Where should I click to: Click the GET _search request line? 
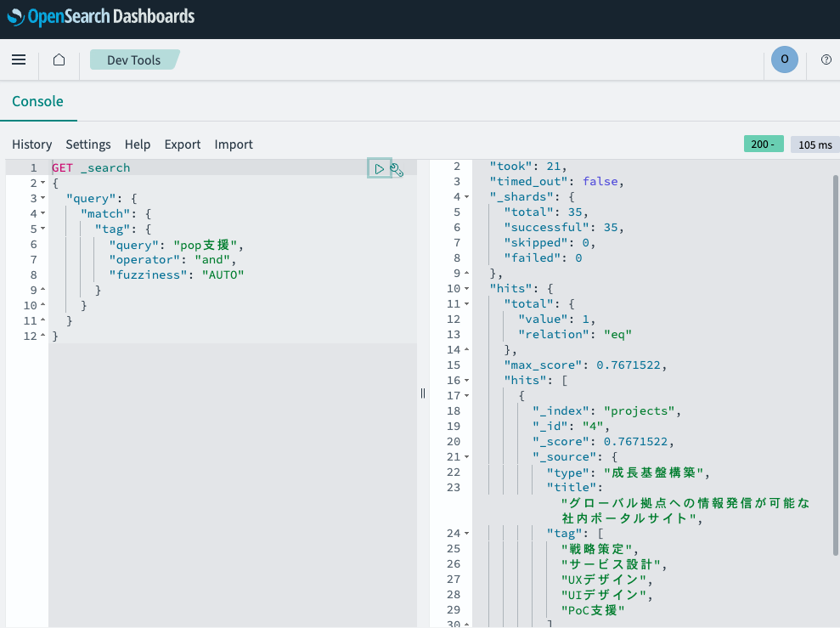point(91,167)
